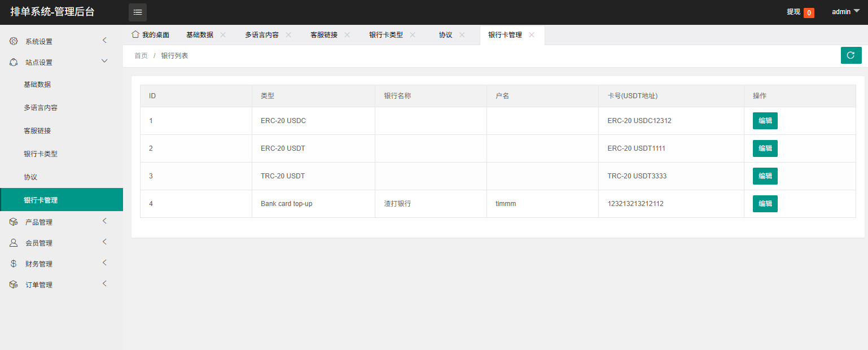868x350 pixels.
Task: Edit the Bank card top-up row
Action: coord(765,204)
